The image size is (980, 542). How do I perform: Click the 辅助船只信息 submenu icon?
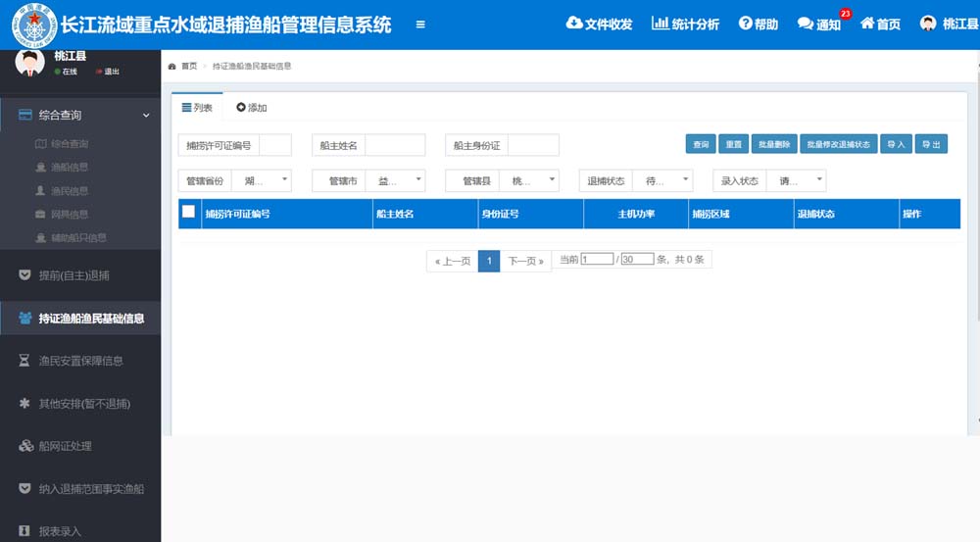(40, 237)
